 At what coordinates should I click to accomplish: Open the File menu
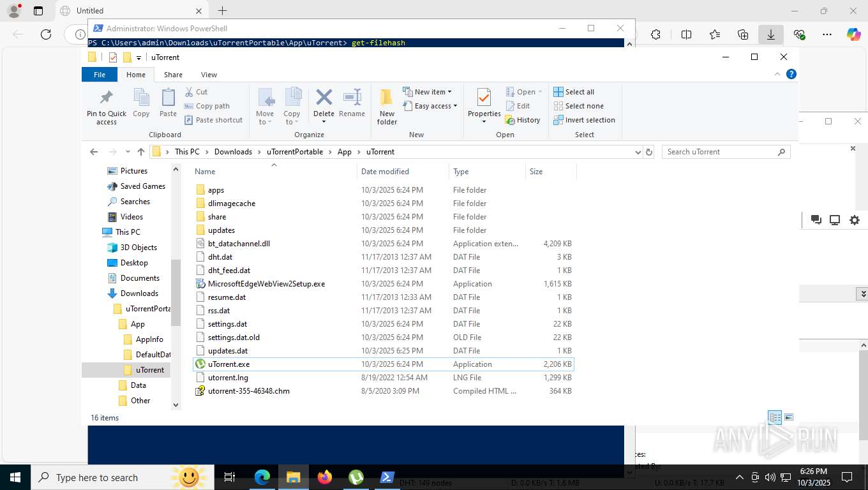pos(100,75)
